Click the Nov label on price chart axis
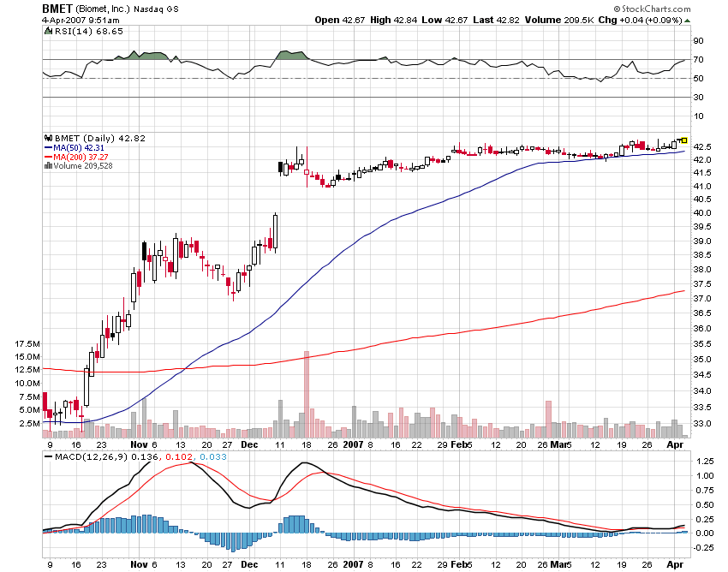 point(139,444)
